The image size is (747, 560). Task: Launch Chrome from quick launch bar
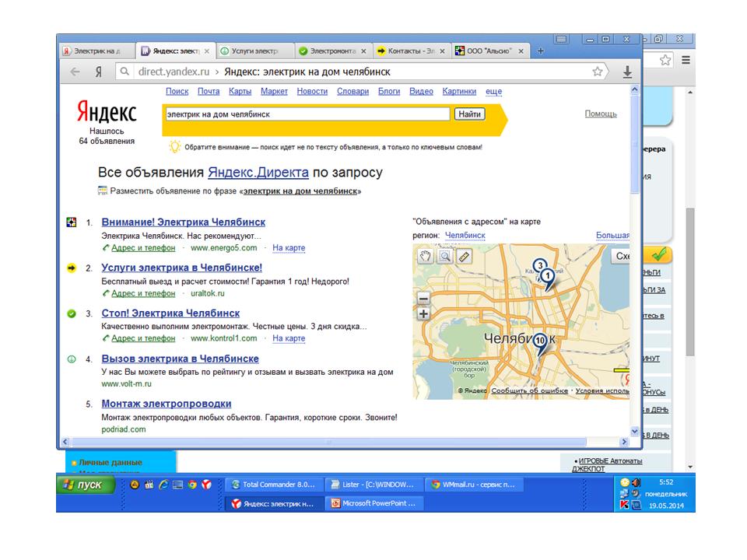(192, 485)
